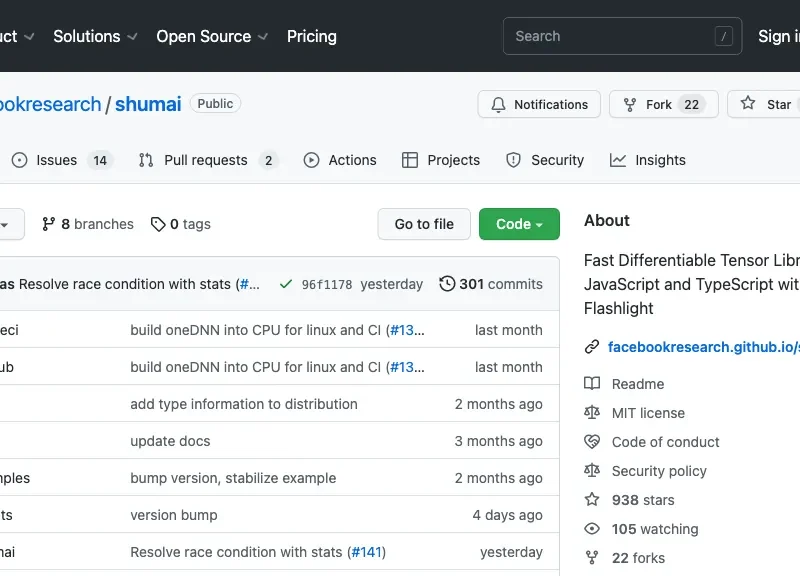800x576 pixels.
Task: Click the Insights graph icon
Action: pos(618,160)
